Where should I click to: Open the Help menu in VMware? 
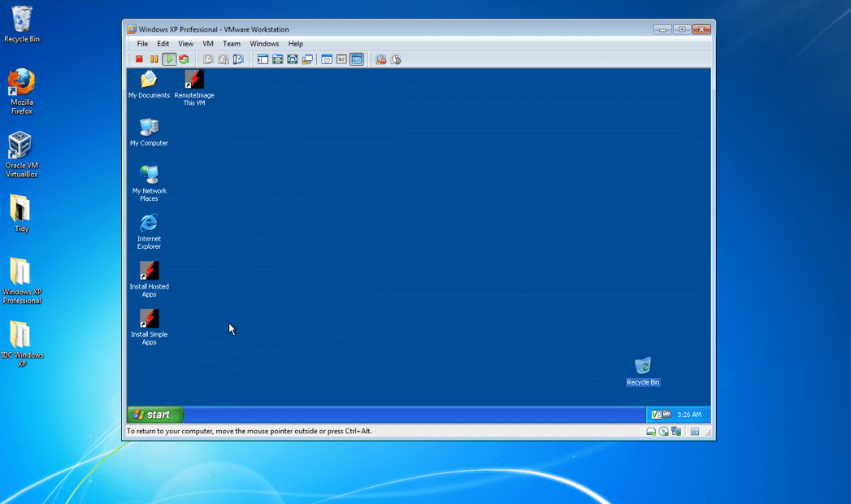(295, 44)
